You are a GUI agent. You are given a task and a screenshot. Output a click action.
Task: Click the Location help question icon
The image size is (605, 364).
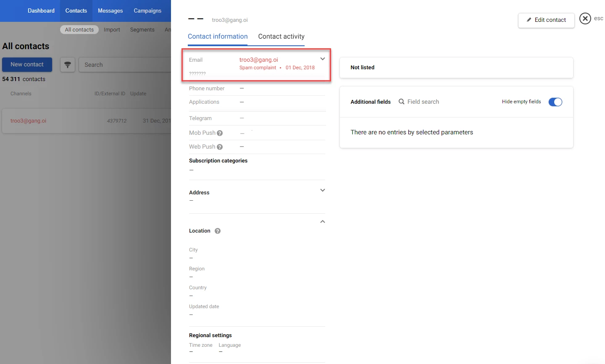point(218,231)
